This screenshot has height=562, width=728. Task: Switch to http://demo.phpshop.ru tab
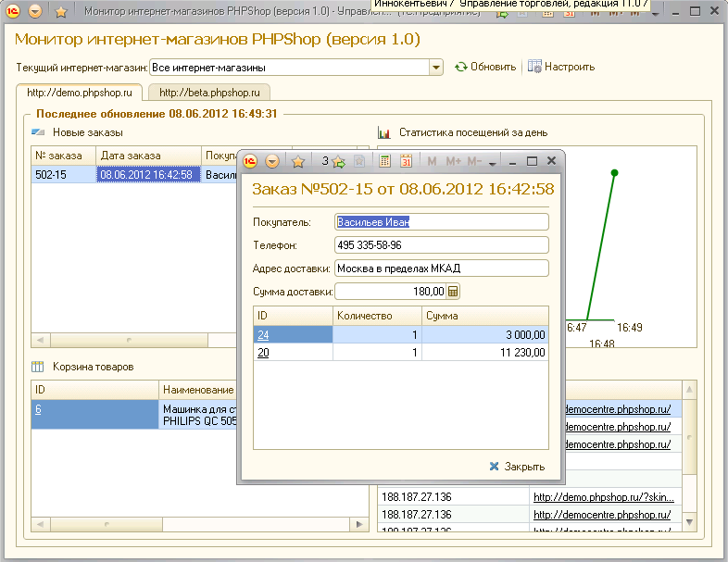click(x=80, y=93)
